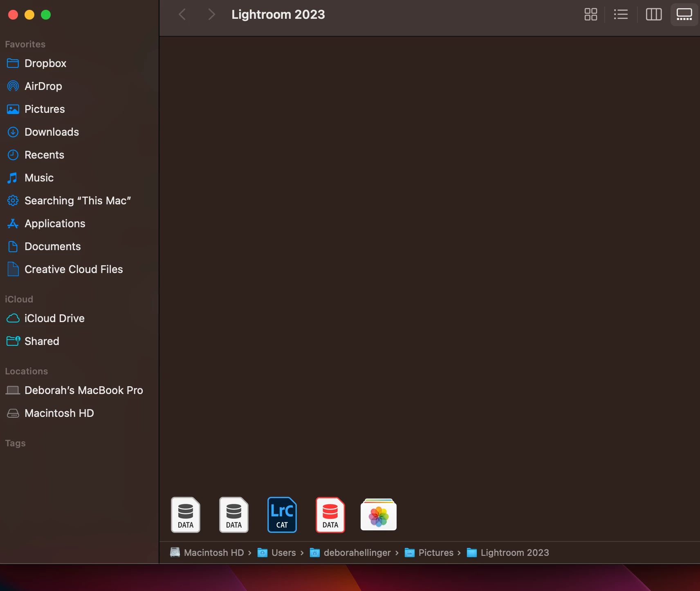
Task: Select the second gray DATA file thumbnail
Action: click(234, 515)
